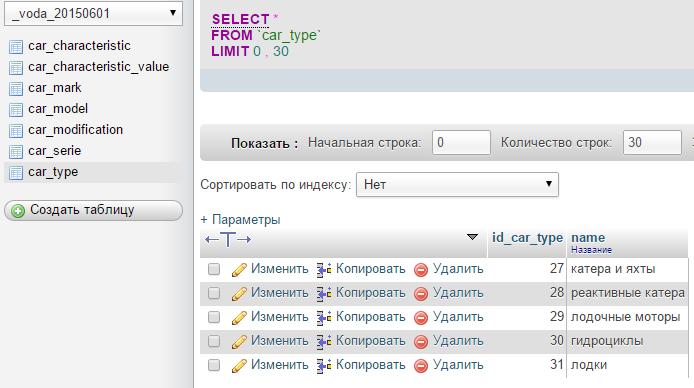Click the table icon beside car_serie
Image resolution: width=694 pixels, height=388 pixels.
click(16, 152)
